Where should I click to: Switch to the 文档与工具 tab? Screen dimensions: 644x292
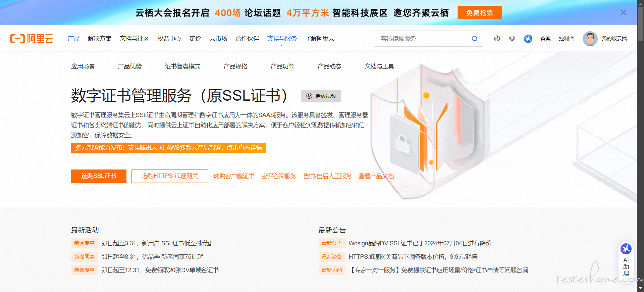tap(379, 66)
